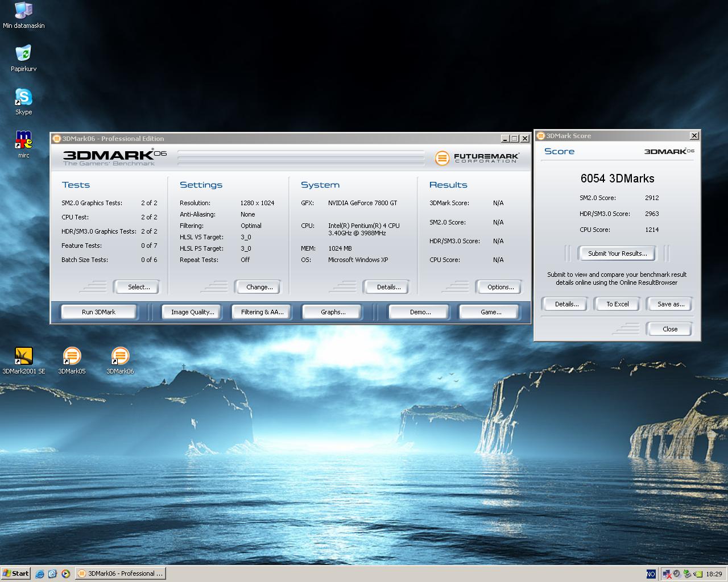The image size is (728, 582).
Task: Open the NVIDIA tray icon
Action: (697, 574)
